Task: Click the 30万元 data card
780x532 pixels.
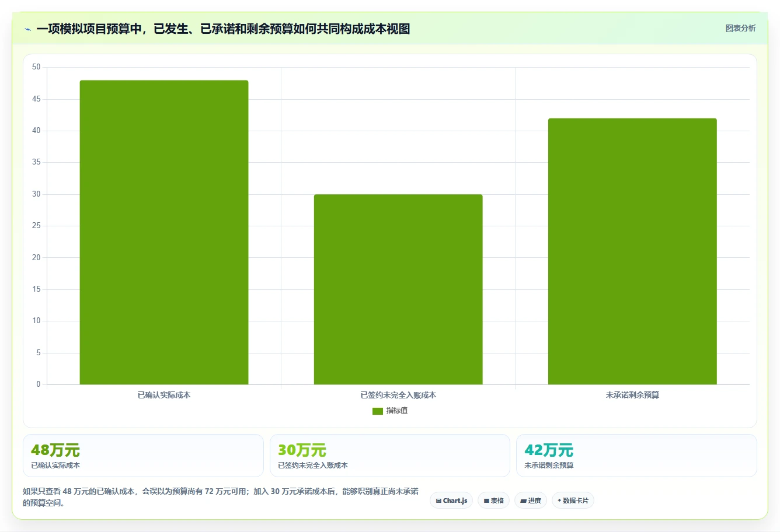Action: pos(390,456)
